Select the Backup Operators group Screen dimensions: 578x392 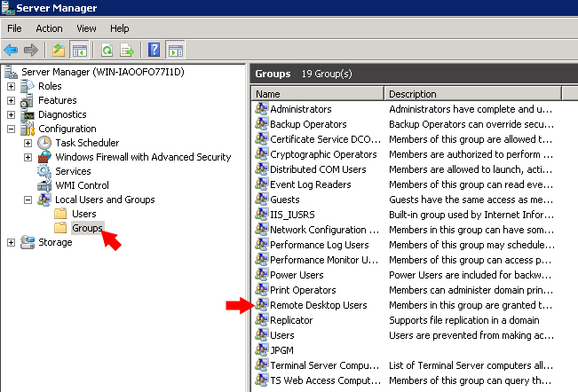click(x=308, y=124)
